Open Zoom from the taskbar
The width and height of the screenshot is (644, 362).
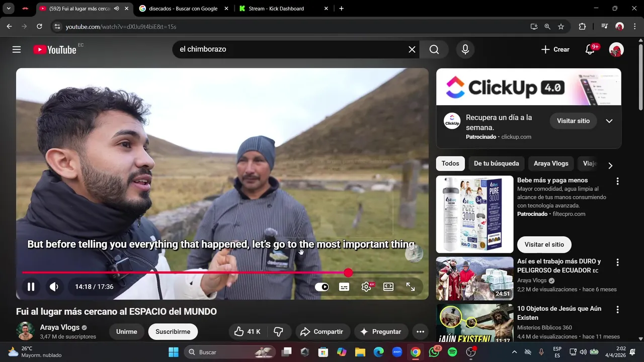click(397, 352)
